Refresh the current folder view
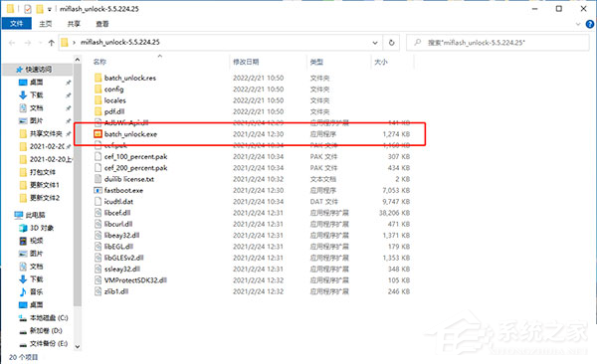 [391, 43]
